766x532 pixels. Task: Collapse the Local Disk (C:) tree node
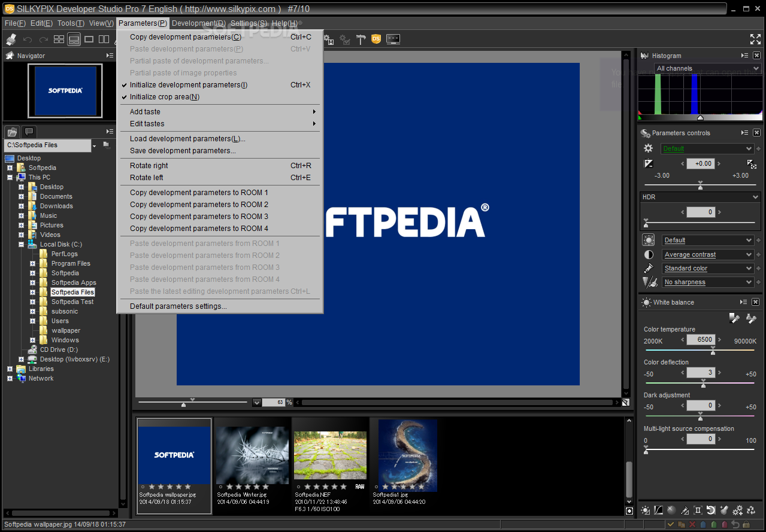click(x=21, y=244)
